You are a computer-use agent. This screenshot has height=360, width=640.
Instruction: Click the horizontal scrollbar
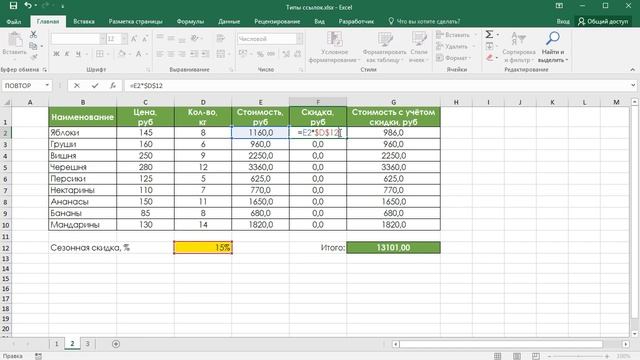tap(501, 344)
